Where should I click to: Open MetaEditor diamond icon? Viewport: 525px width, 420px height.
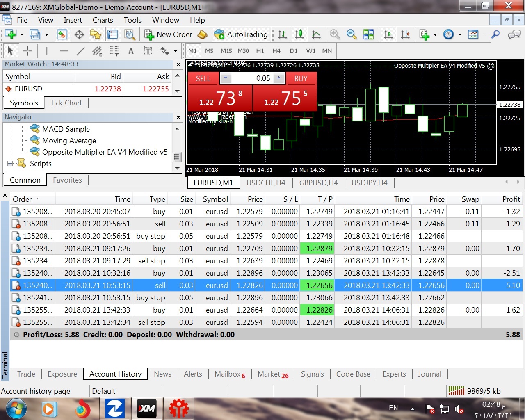coord(203,34)
